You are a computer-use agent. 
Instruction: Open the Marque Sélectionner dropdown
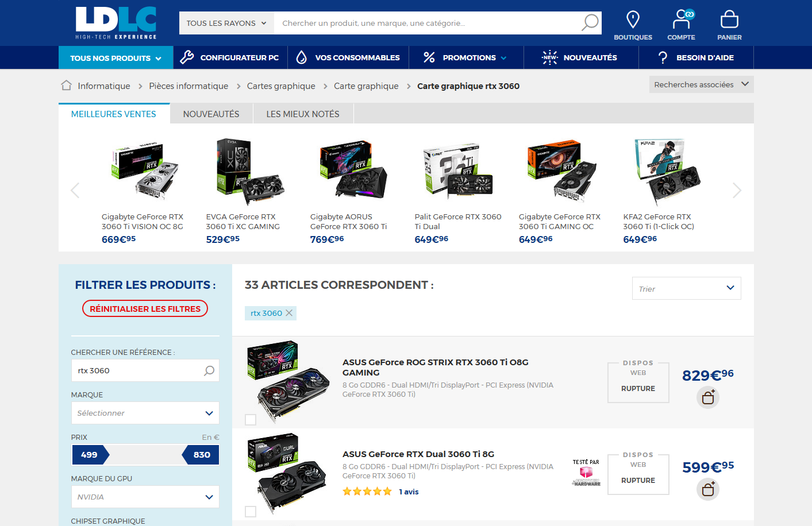pyautogui.click(x=145, y=413)
